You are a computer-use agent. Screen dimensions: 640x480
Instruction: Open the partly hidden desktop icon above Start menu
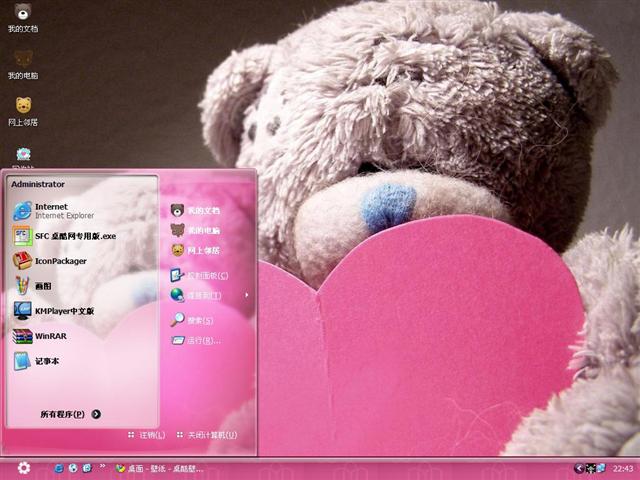23,158
